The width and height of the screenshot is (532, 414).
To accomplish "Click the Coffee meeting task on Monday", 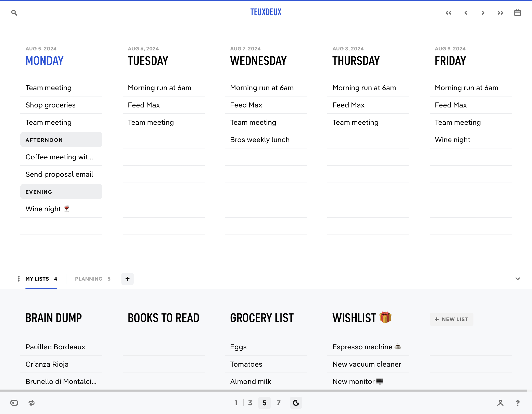I will [x=61, y=157].
